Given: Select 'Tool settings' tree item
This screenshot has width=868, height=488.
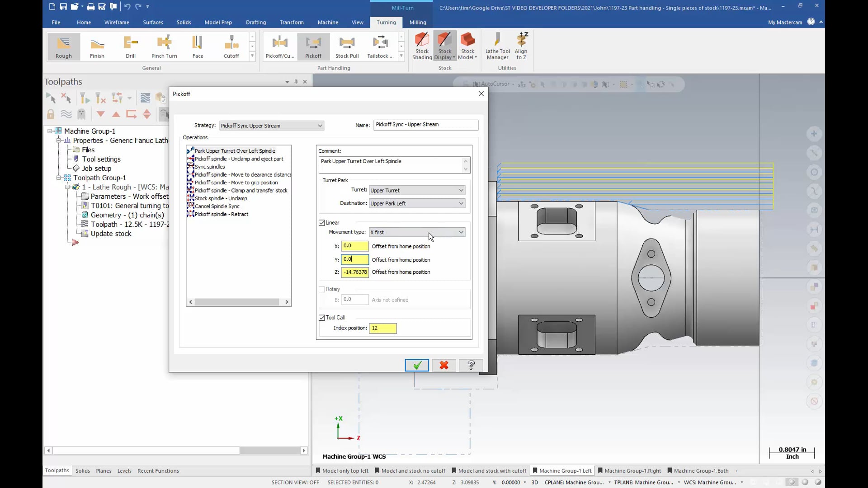Looking at the screenshot, I should click(101, 159).
